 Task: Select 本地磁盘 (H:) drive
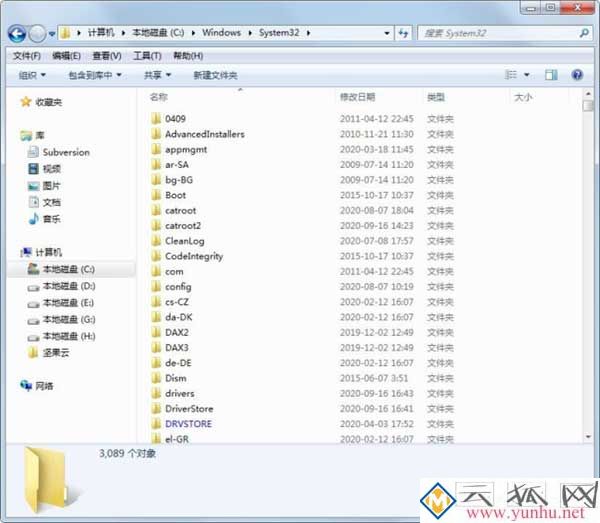61,336
